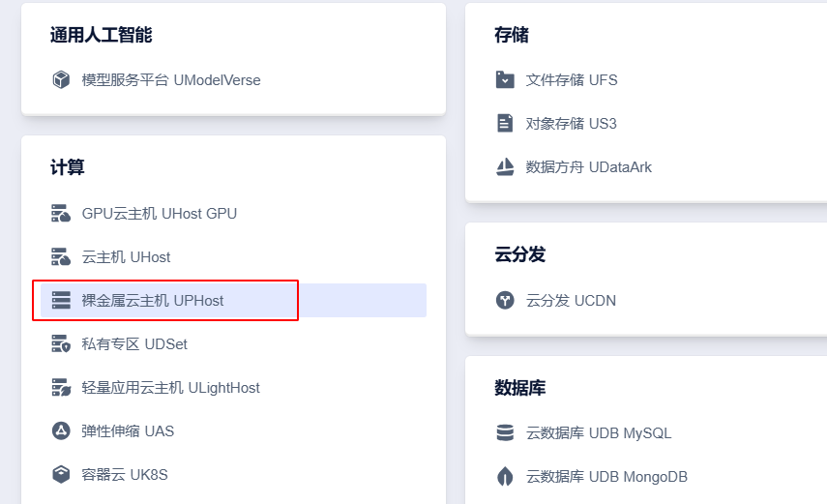Go to 对象存储 US3 service

(x=571, y=123)
